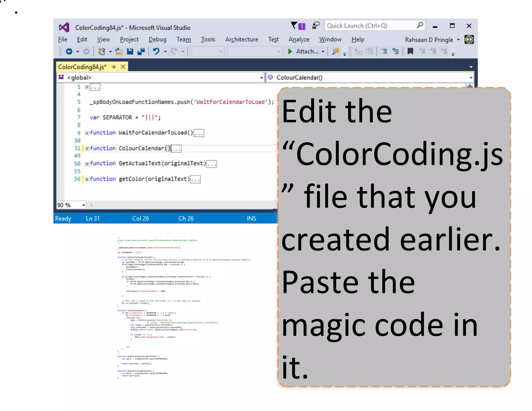Open the Help menu
This screenshot has height=411, width=532.
pos(358,39)
